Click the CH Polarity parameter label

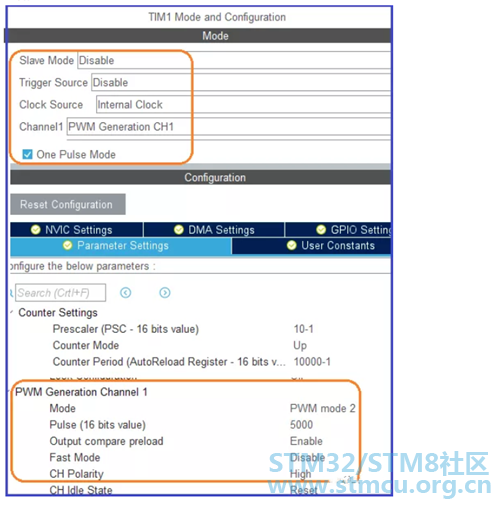[76, 474]
